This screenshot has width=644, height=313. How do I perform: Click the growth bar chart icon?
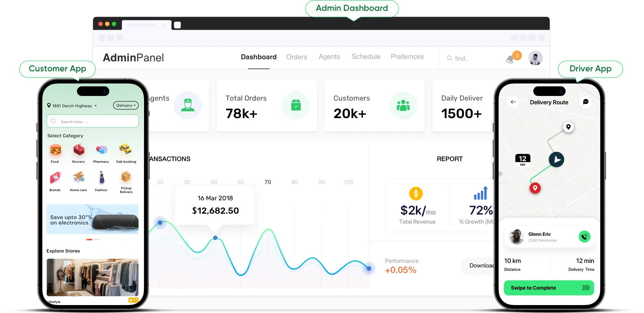[480, 193]
